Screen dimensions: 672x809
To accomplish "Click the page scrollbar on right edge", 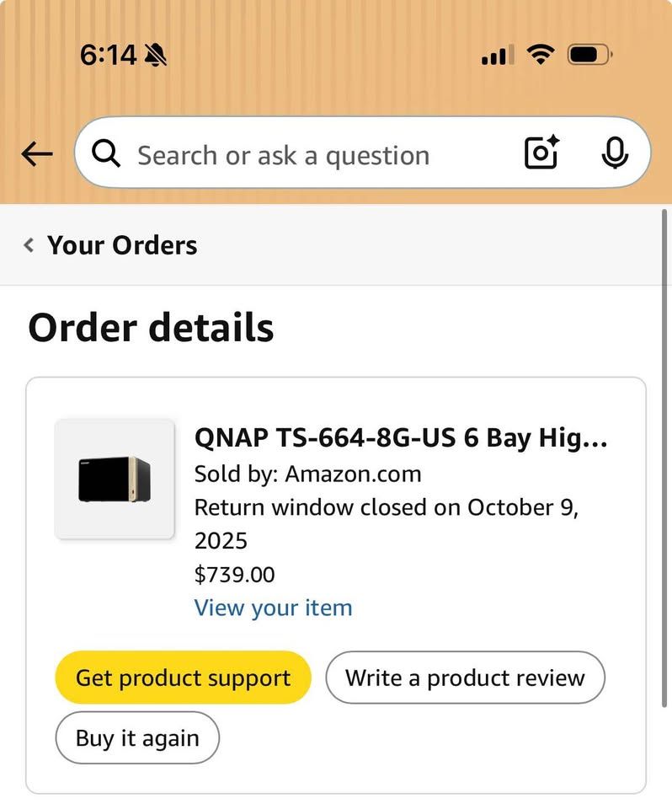I will (665, 455).
